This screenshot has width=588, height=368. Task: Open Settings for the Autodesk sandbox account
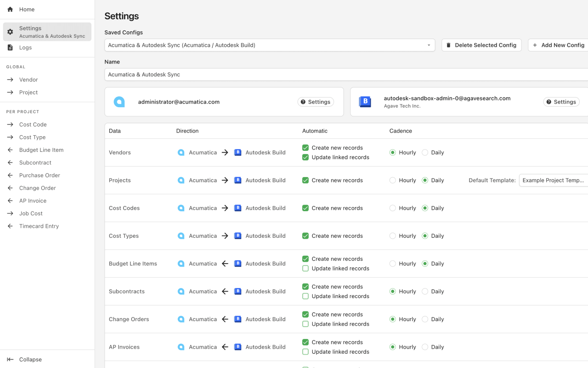coord(561,102)
